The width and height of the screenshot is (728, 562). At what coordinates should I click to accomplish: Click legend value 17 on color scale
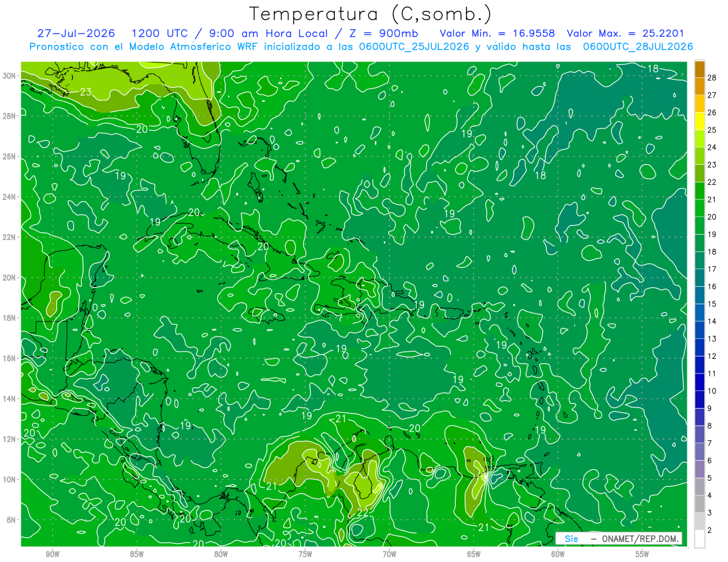(712, 269)
